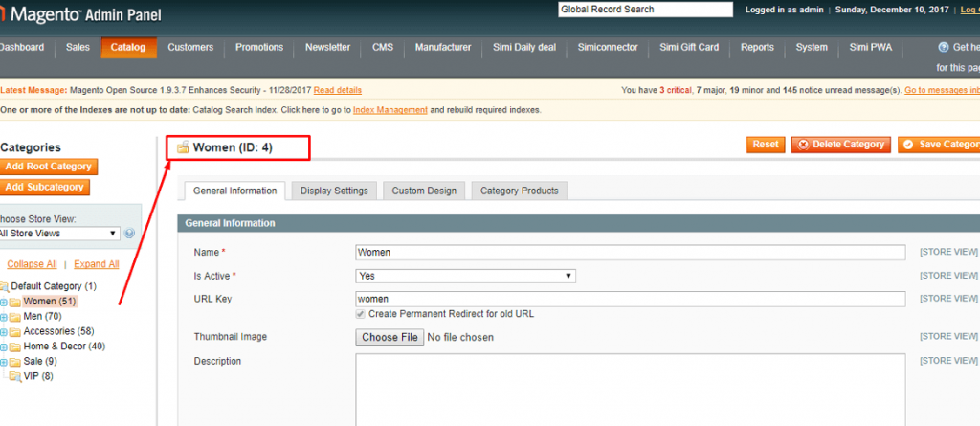Follow the Read details link

(x=338, y=91)
